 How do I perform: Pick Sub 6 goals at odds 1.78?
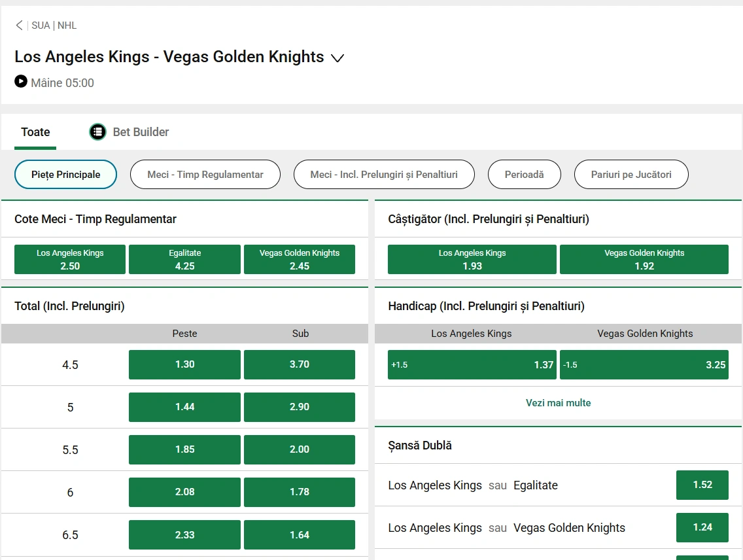point(300,492)
